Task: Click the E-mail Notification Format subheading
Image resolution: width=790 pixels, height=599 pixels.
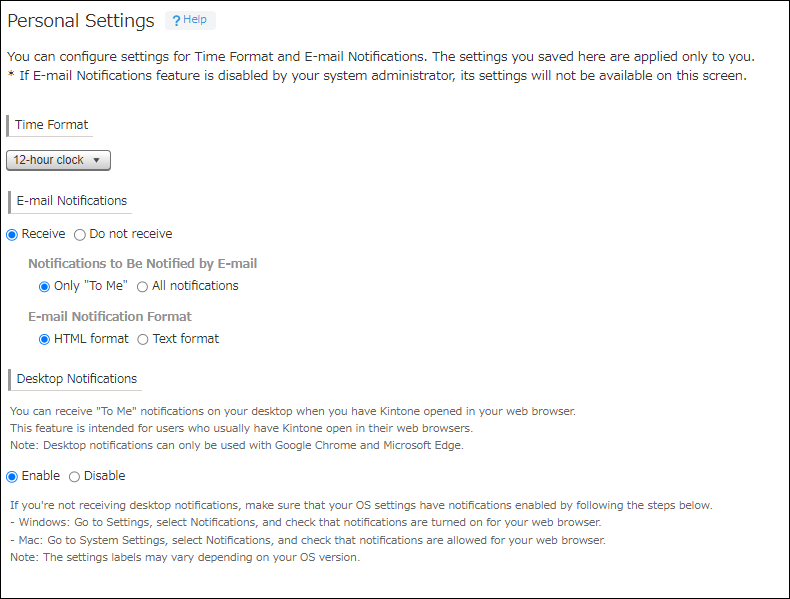Action: (x=110, y=317)
